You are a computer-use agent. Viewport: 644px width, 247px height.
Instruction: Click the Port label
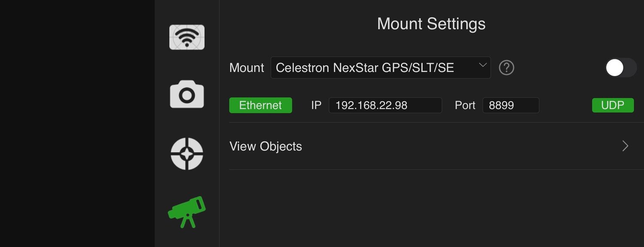(465, 105)
